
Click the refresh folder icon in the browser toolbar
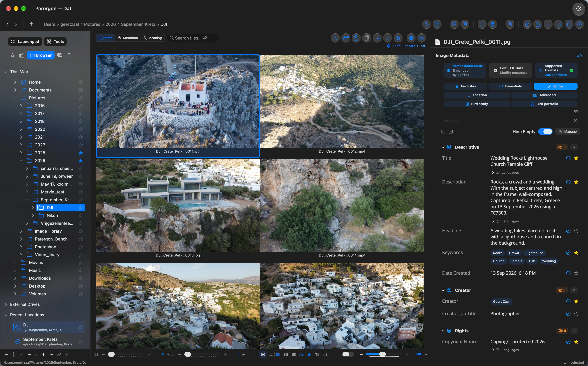click(x=335, y=38)
